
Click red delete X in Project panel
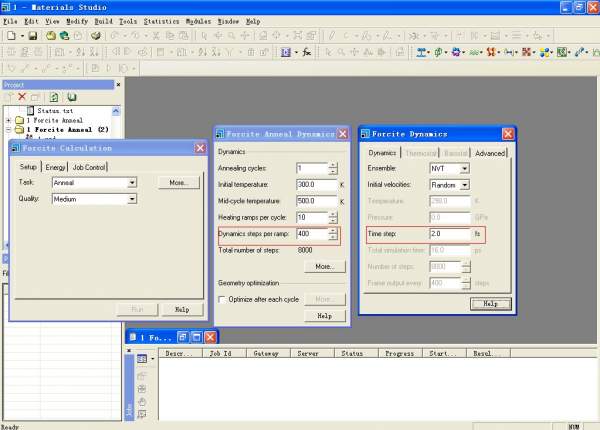tap(21, 97)
